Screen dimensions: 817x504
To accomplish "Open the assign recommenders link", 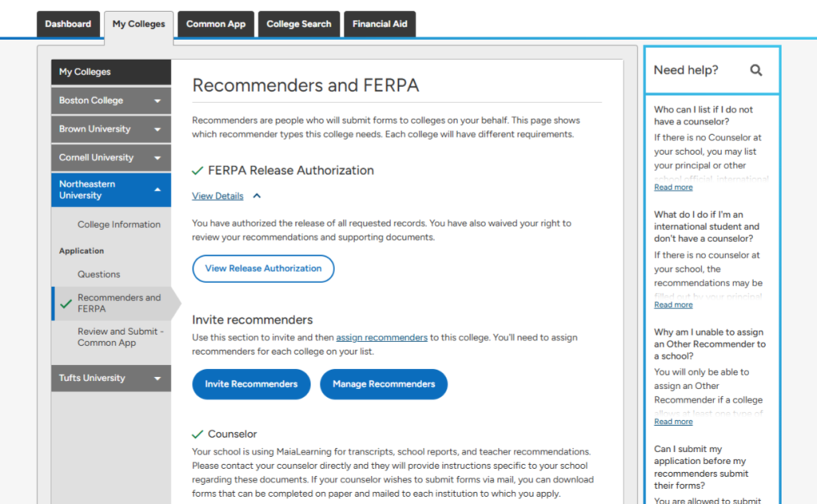I will click(x=381, y=337).
